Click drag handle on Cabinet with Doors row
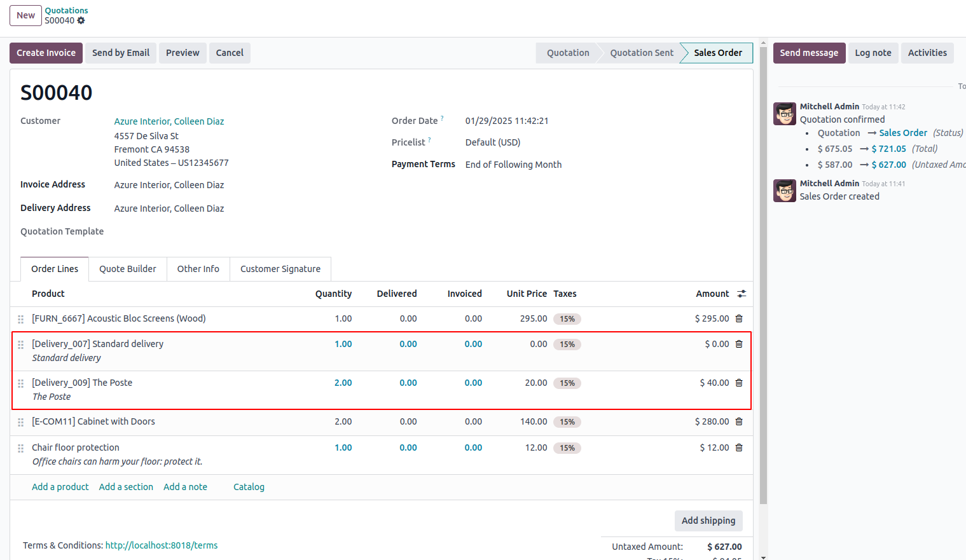This screenshot has height=560, width=966. [x=21, y=422]
